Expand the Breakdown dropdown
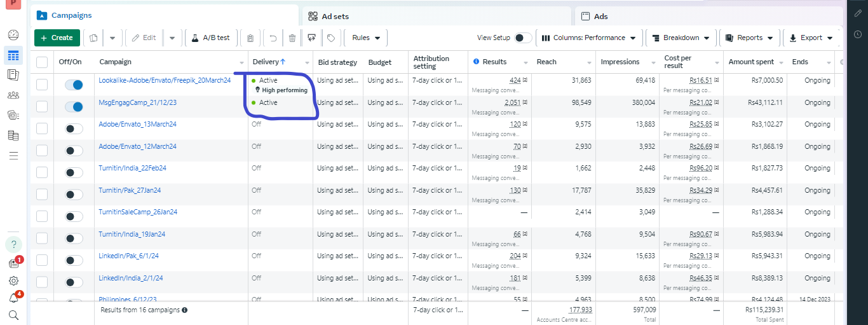 coord(681,38)
